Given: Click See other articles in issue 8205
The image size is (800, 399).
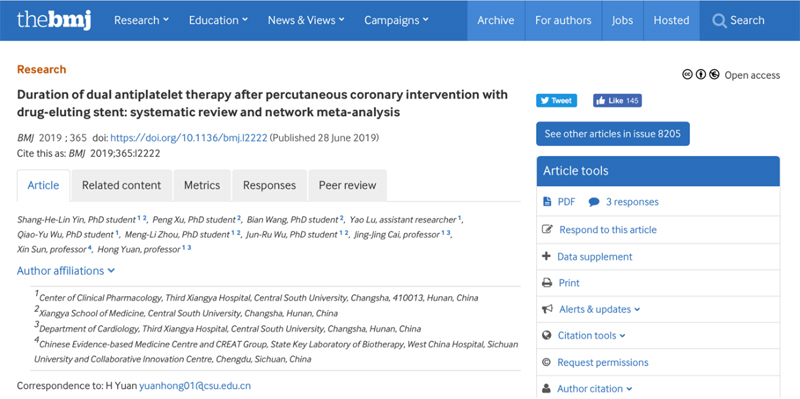Looking at the screenshot, I should 613,134.
